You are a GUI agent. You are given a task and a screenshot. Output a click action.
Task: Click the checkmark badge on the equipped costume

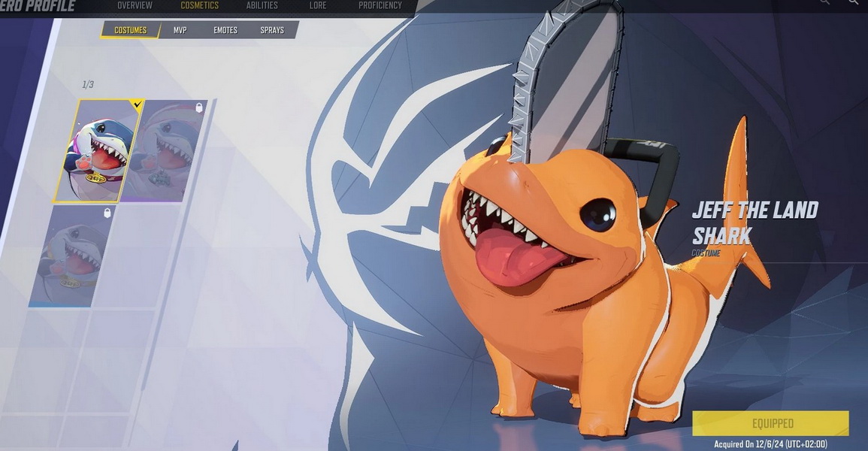click(x=136, y=105)
